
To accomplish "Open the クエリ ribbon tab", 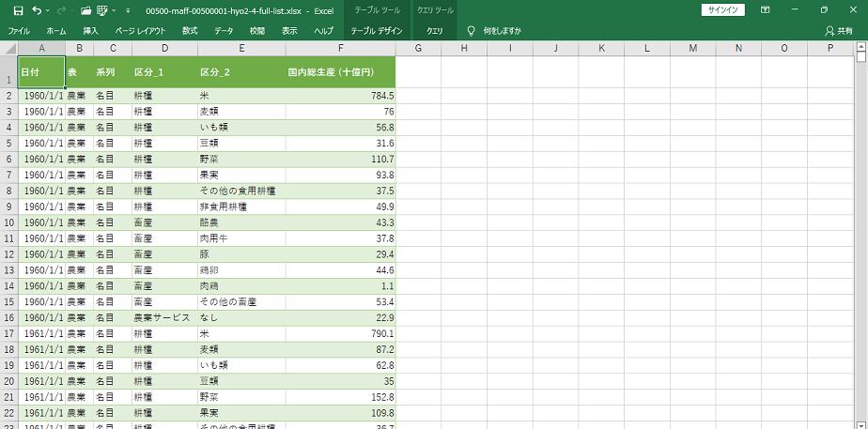I will (435, 31).
